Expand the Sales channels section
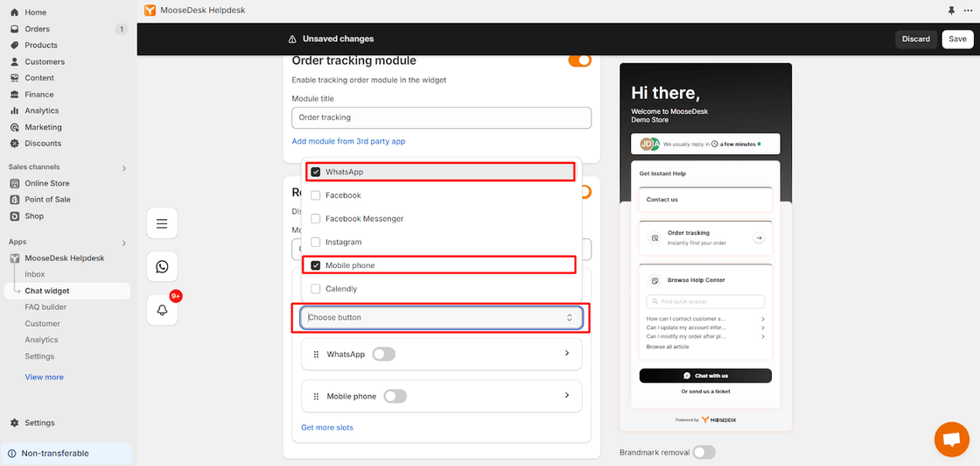 [x=123, y=167]
